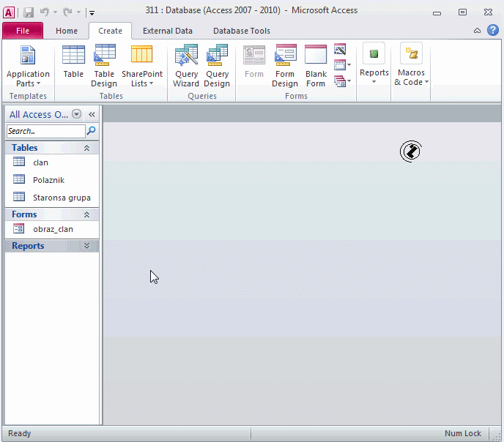Open Query Design
Screen dimensions: 504x442
(x=217, y=67)
